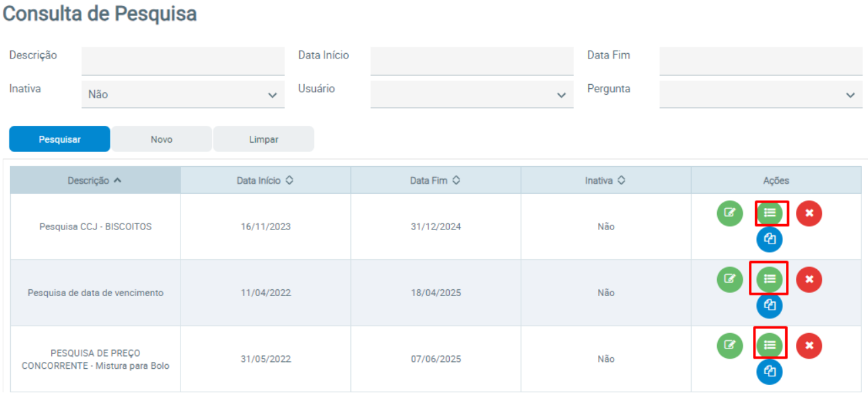Click the Pesquisar button
The image size is (868, 393).
coord(59,139)
